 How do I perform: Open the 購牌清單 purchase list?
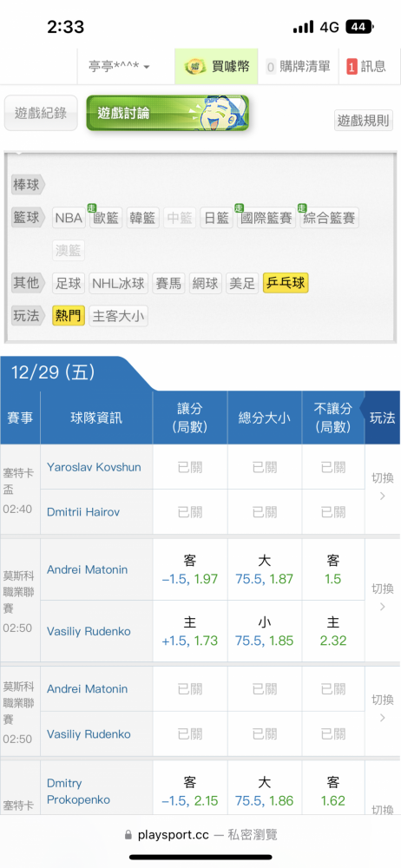(x=298, y=67)
